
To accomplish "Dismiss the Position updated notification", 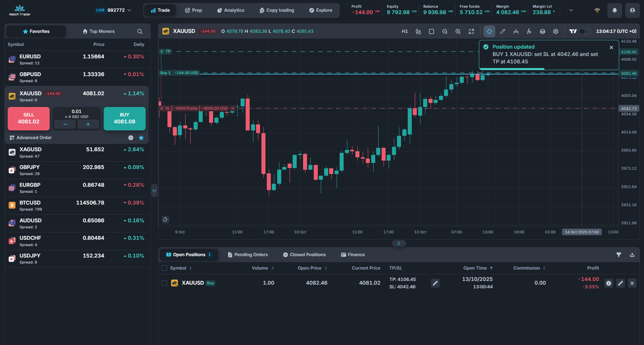I will pos(611,48).
